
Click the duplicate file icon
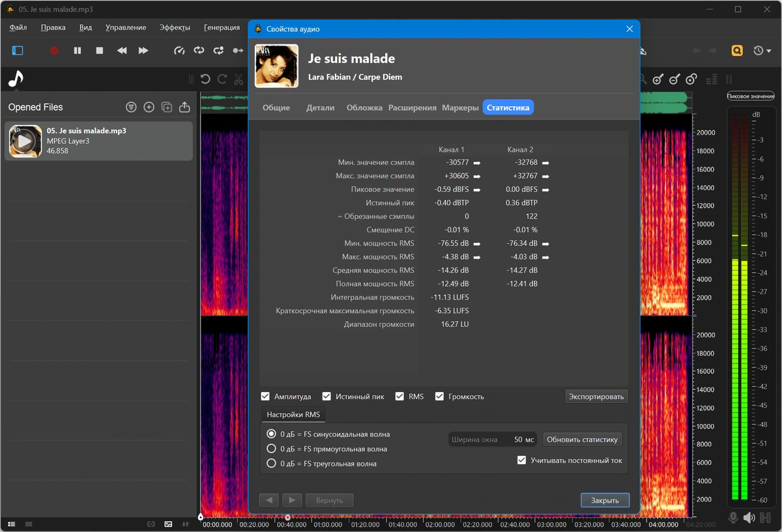click(167, 107)
